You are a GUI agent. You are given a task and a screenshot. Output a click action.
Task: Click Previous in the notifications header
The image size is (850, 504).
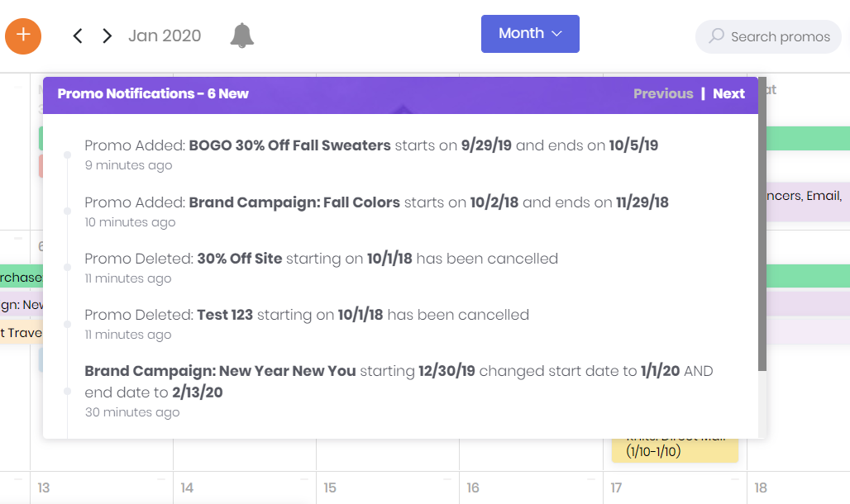663,93
